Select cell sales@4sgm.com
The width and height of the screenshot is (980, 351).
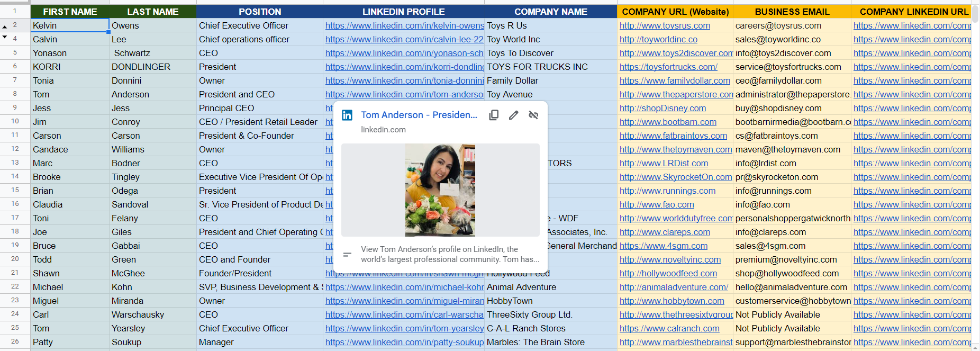point(792,246)
